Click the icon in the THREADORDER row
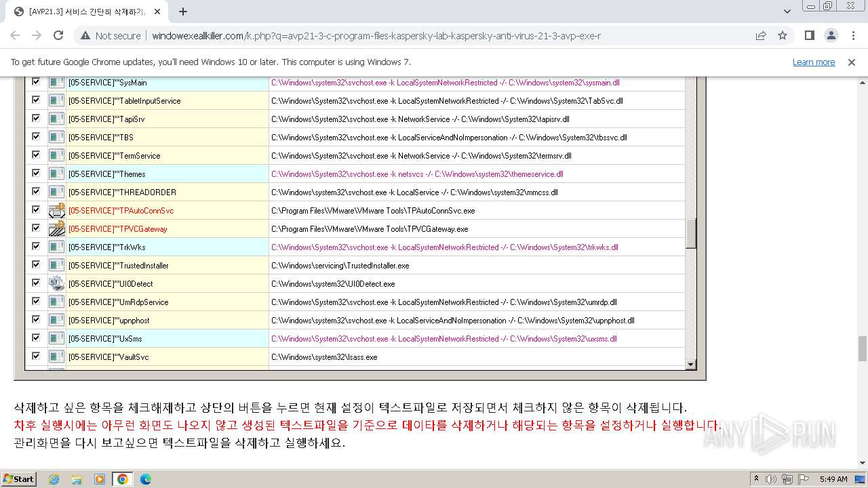The width and height of the screenshot is (868, 488). pos(56,192)
